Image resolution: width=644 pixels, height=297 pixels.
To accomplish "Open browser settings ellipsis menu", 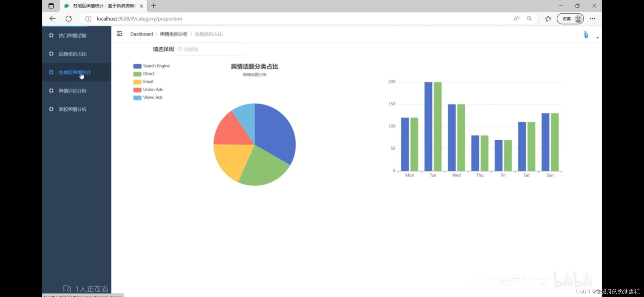I will tap(592, 19).
